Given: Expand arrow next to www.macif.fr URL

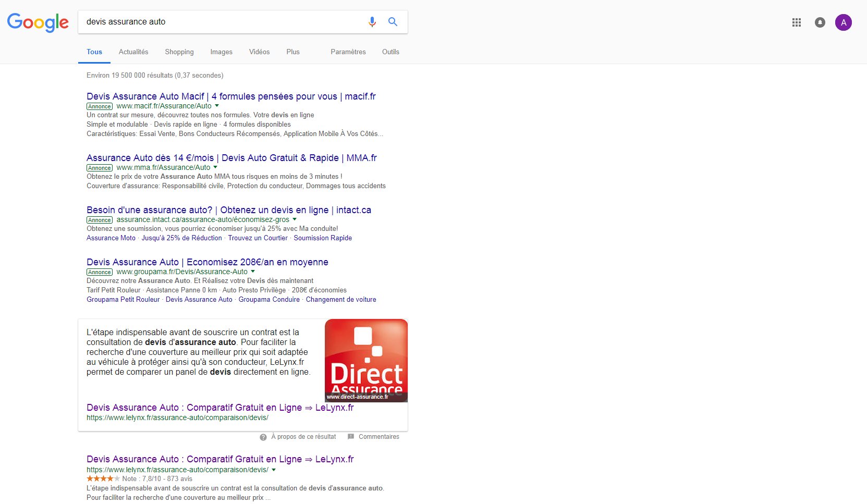Looking at the screenshot, I should [217, 106].
